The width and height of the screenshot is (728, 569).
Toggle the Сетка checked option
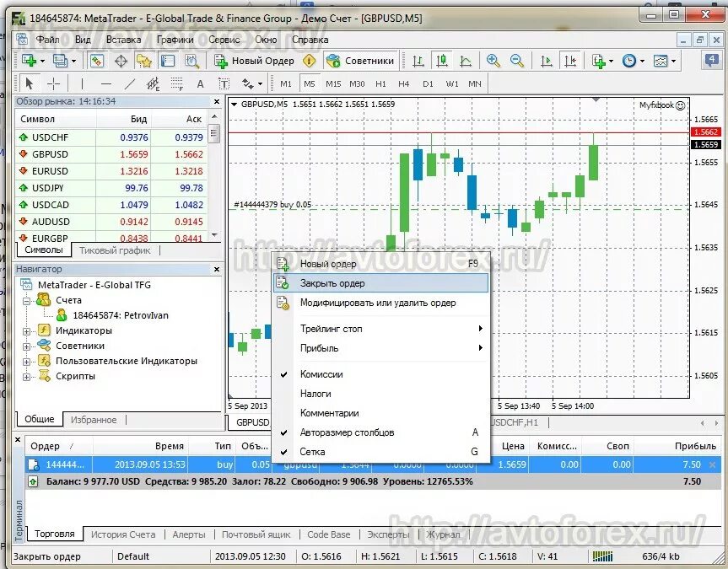click(381, 452)
